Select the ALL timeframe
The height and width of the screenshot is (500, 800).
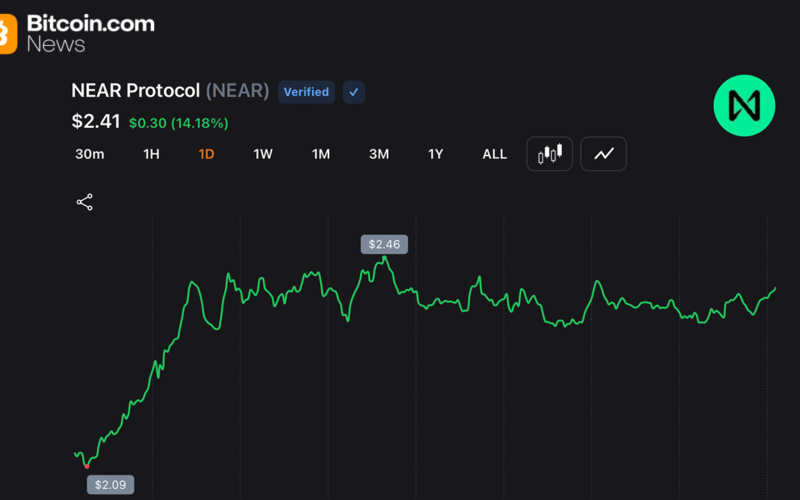[x=495, y=154]
